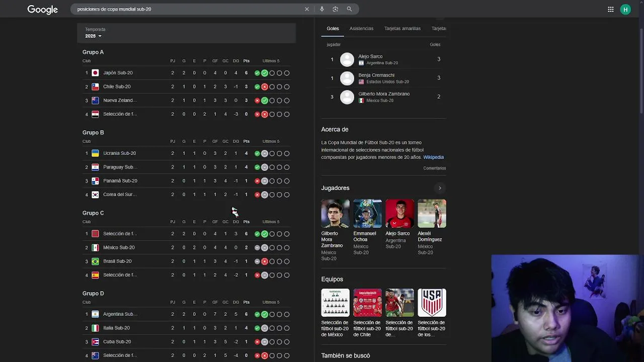This screenshot has width=644, height=362.
Task: Open Alexéi Domínguez player photo
Action: [x=432, y=214]
